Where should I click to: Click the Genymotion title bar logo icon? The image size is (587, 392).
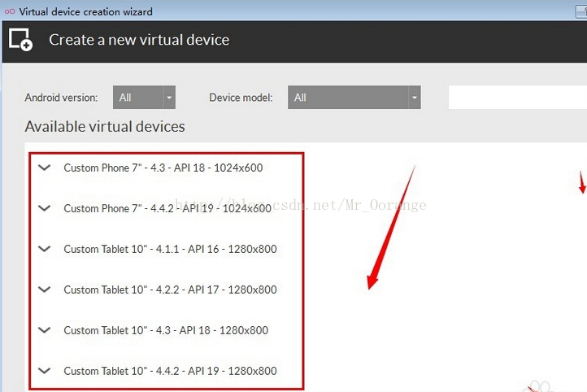click(x=10, y=11)
